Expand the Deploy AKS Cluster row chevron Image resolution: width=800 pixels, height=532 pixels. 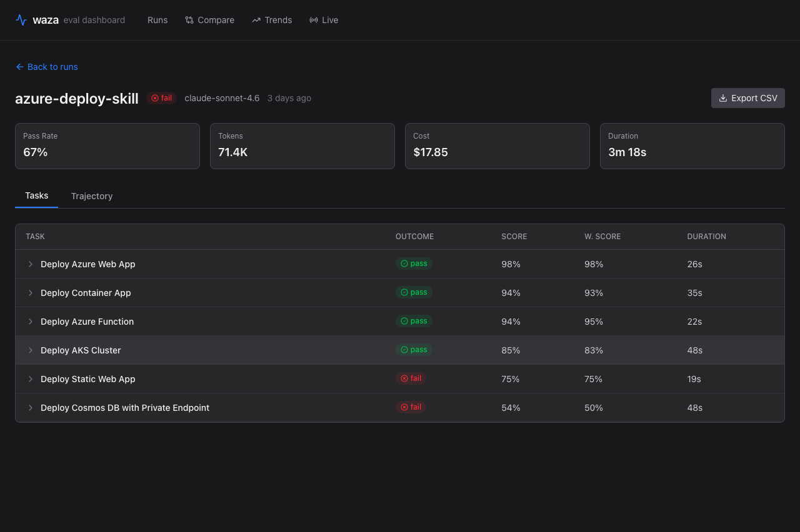coord(31,350)
